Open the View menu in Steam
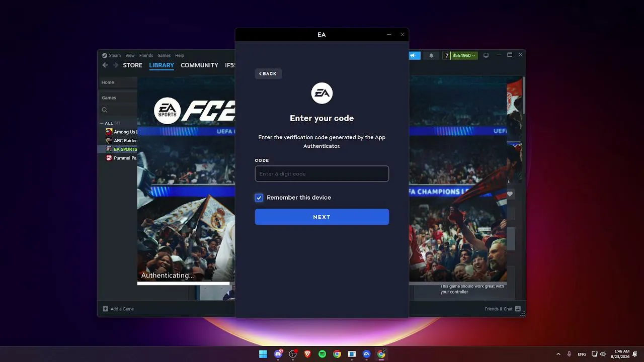The width and height of the screenshot is (644, 362). tap(130, 55)
